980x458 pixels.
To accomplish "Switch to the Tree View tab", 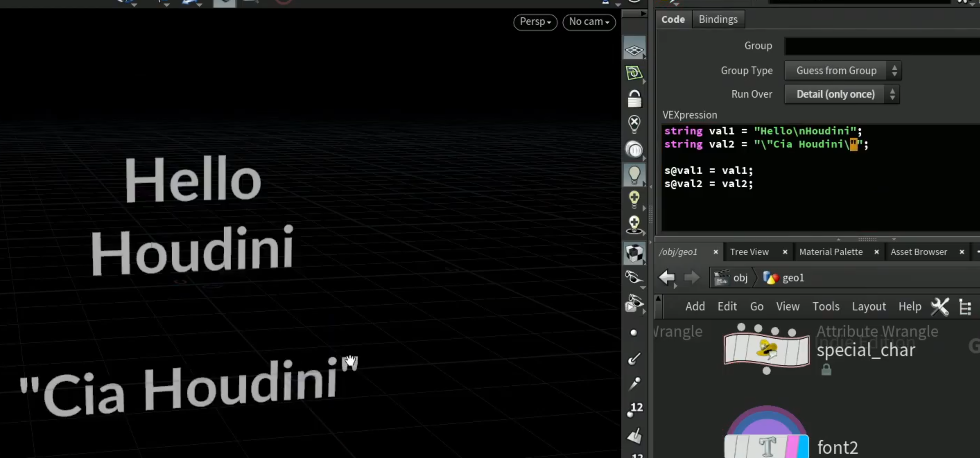I will click(x=749, y=252).
